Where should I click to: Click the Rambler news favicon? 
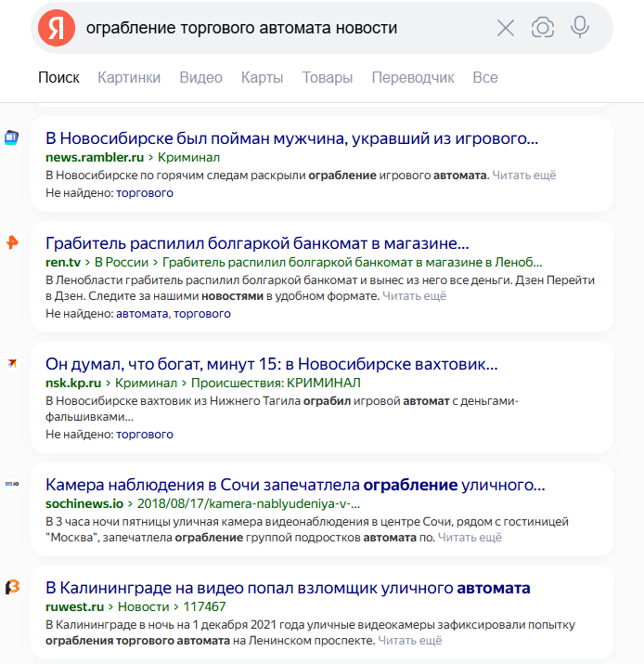(x=11, y=138)
